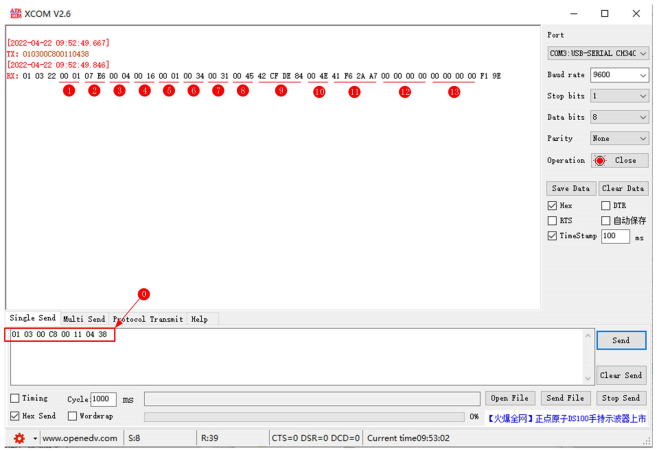
Task: Enable the Timing checkbox
Action: (x=15, y=399)
